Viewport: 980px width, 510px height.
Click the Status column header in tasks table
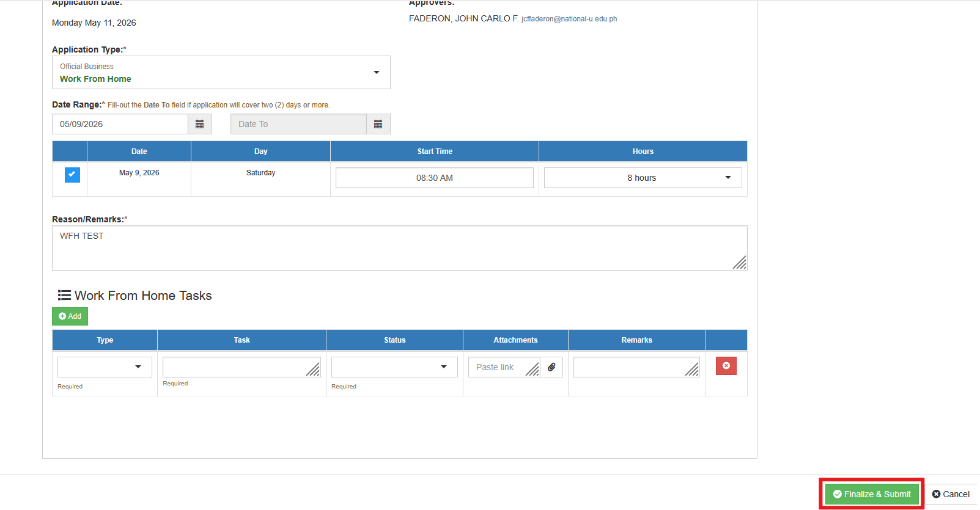point(395,340)
